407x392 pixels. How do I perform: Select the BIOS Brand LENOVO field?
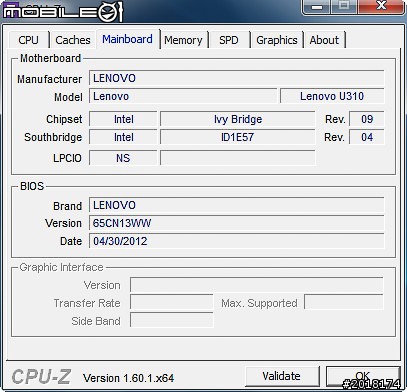237,205
